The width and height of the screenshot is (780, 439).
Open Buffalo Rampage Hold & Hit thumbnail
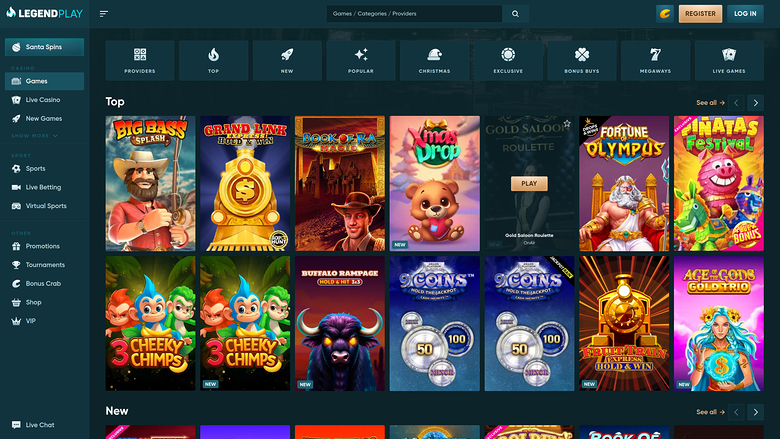click(x=340, y=324)
